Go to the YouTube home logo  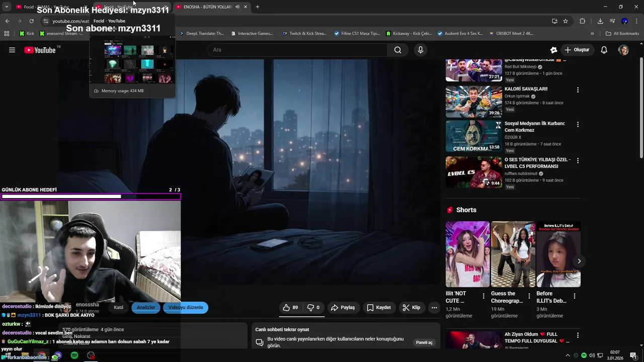point(40,50)
